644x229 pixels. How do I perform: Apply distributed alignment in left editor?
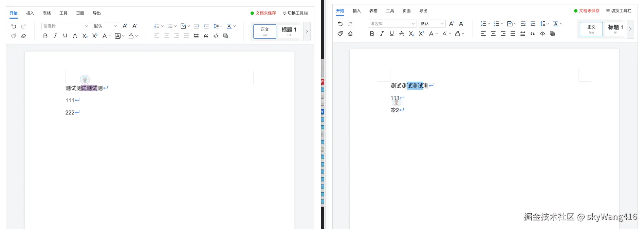(196, 36)
